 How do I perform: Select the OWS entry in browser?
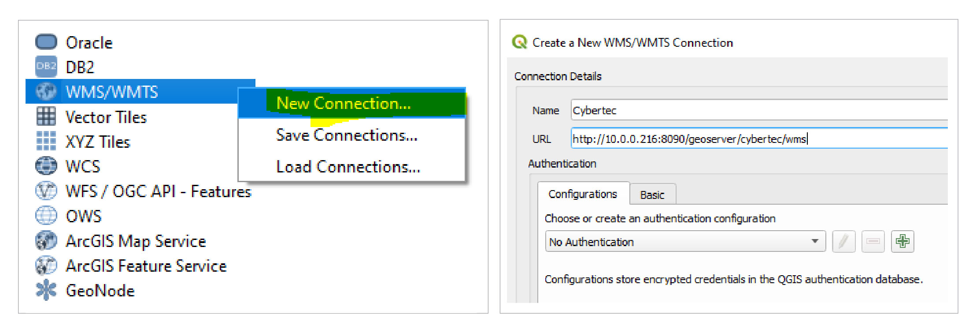84,216
